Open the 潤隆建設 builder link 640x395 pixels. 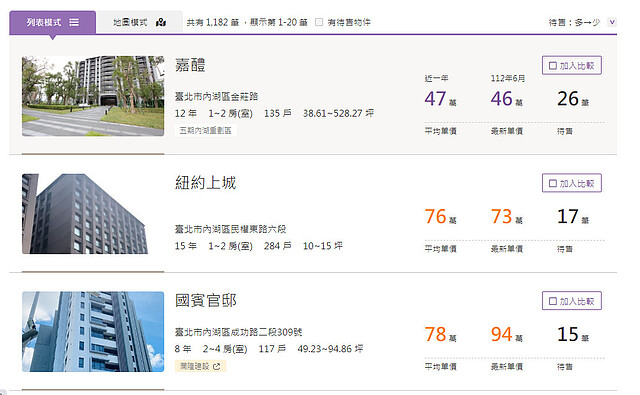[200, 366]
